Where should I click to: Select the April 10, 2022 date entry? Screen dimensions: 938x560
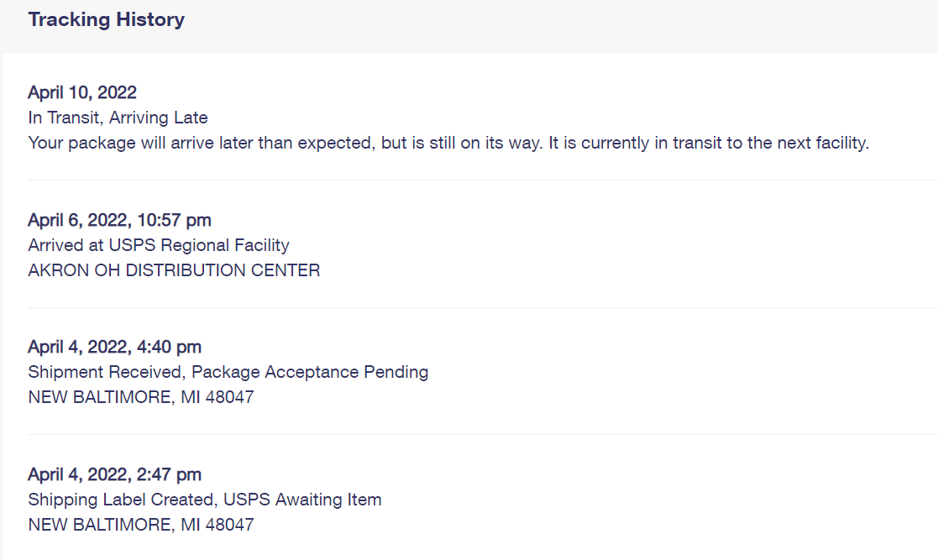click(82, 92)
